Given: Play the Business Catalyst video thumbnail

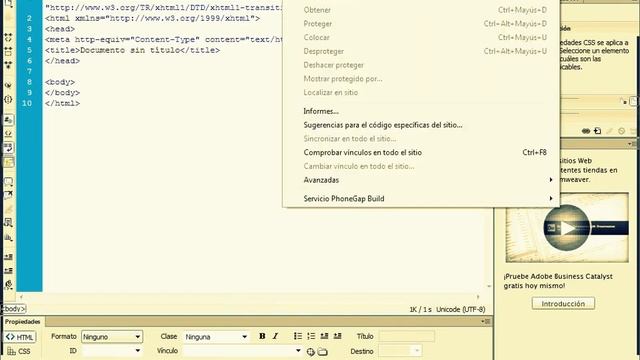Looking at the screenshot, I should pos(567,228).
